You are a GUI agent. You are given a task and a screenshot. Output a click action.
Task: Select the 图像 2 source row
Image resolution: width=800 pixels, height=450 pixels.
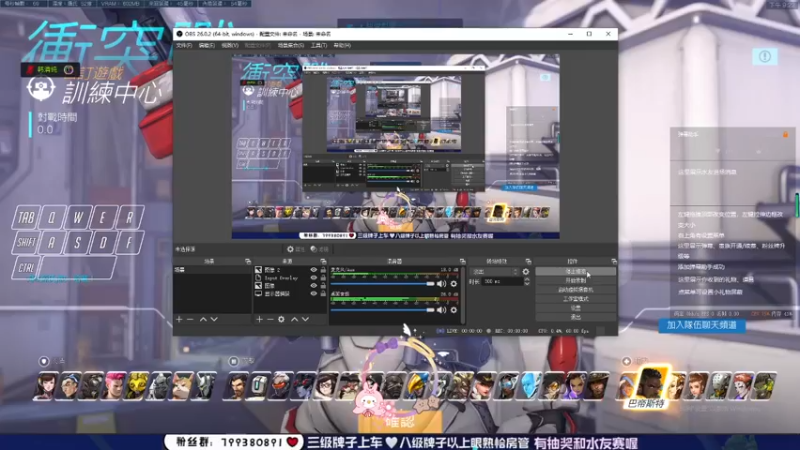[290, 270]
